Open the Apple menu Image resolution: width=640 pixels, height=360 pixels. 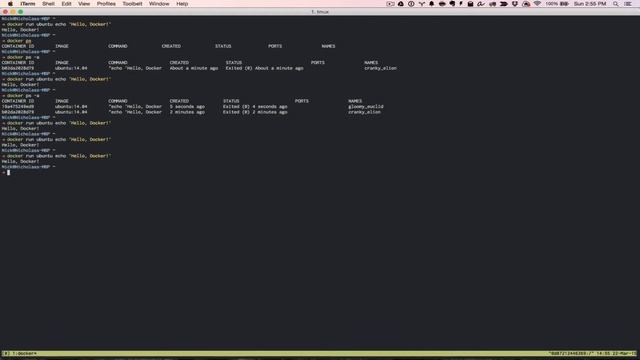coord(10,4)
